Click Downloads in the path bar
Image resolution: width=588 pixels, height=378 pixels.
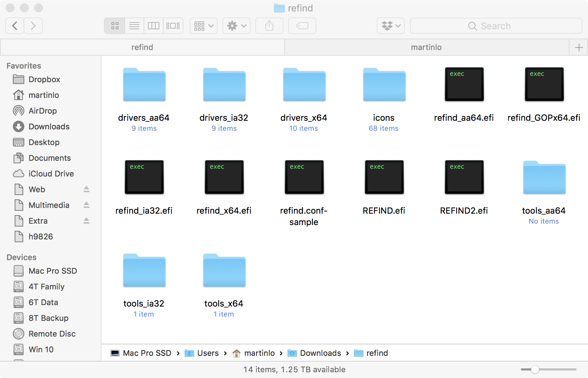[x=314, y=353]
